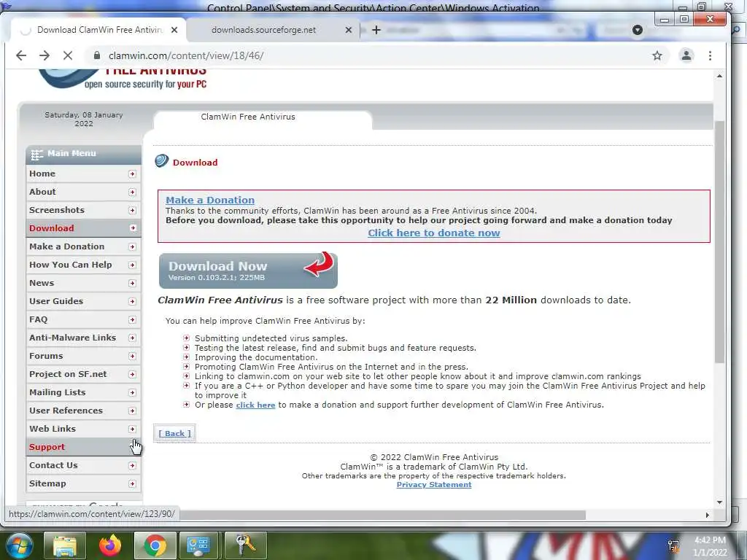
Task: Click the Download Now button
Action: [x=248, y=271]
